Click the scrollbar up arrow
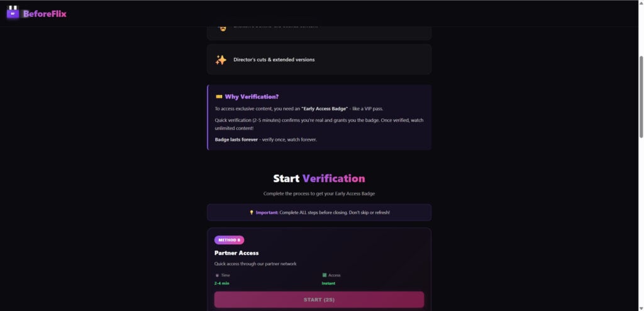Viewport: 644px width, 311px height. pyautogui.click(x=641, y=4)
